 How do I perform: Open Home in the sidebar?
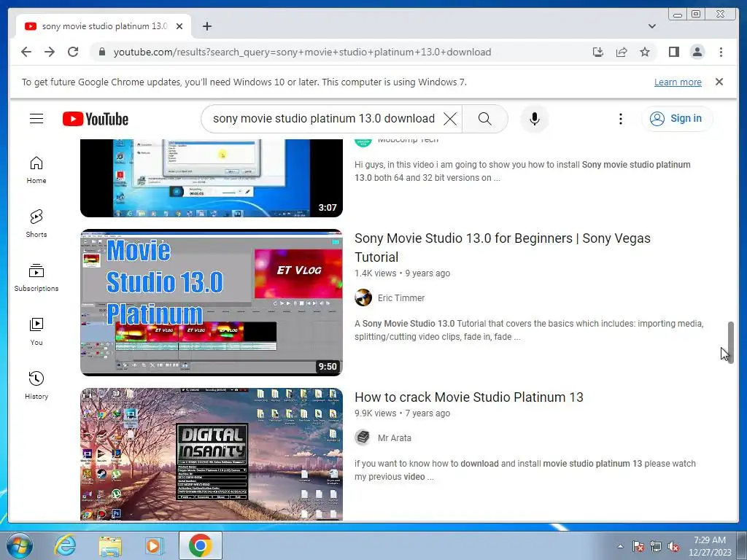tap(36, 170)
